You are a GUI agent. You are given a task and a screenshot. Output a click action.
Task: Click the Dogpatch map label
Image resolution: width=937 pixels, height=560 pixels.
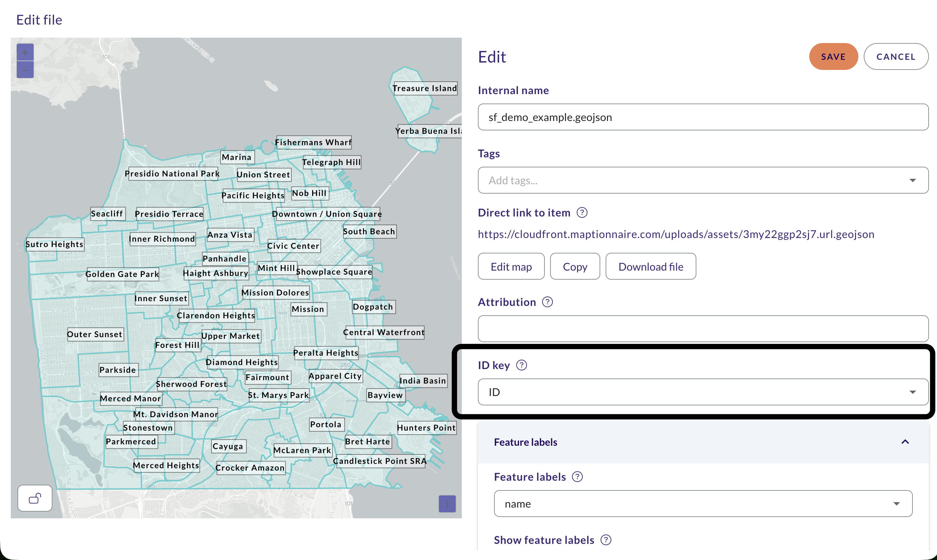coord(373,307)
